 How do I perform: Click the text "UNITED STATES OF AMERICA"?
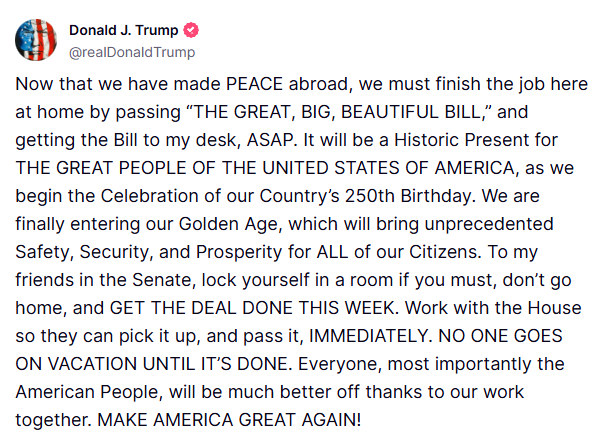click(x=388, y=168)
